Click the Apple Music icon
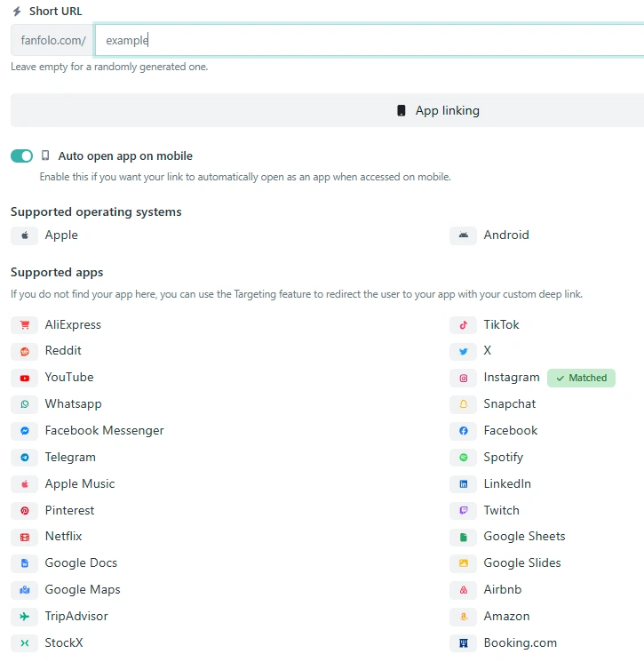 coord(25,484)
